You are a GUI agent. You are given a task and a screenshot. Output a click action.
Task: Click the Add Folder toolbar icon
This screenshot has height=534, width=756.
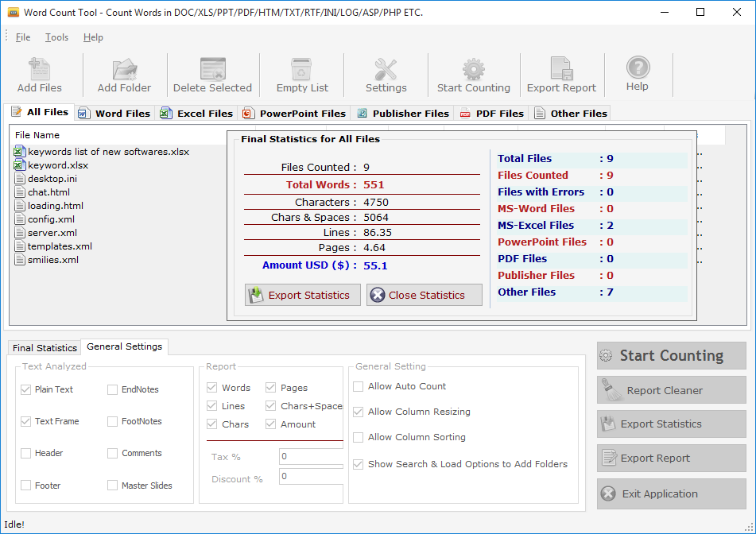[x=124, y=69]
